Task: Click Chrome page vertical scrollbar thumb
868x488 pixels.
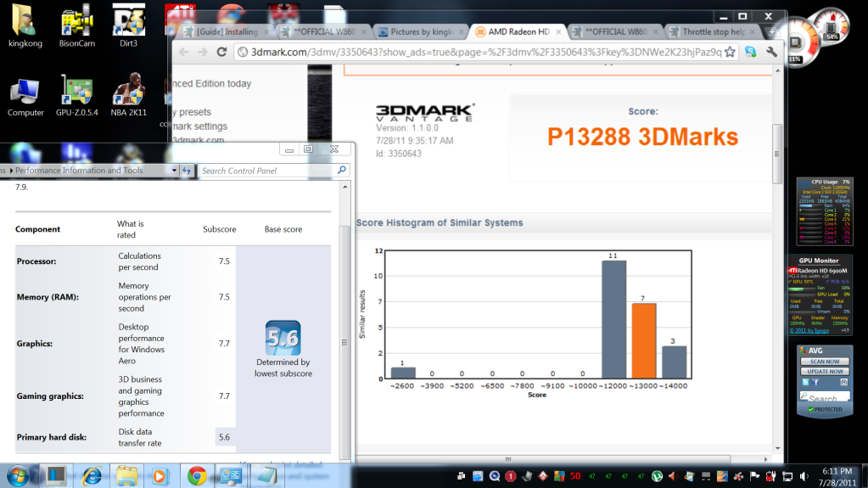Action: tap(777, 153)
